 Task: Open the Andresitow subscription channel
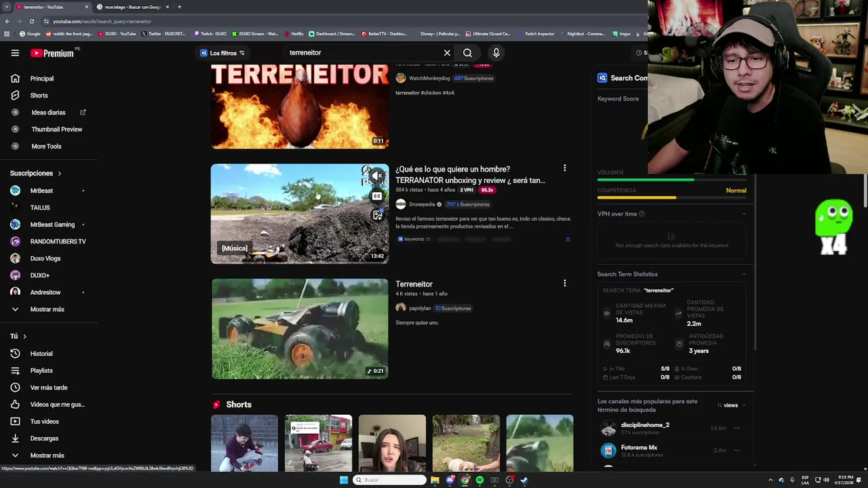(45, 292)
